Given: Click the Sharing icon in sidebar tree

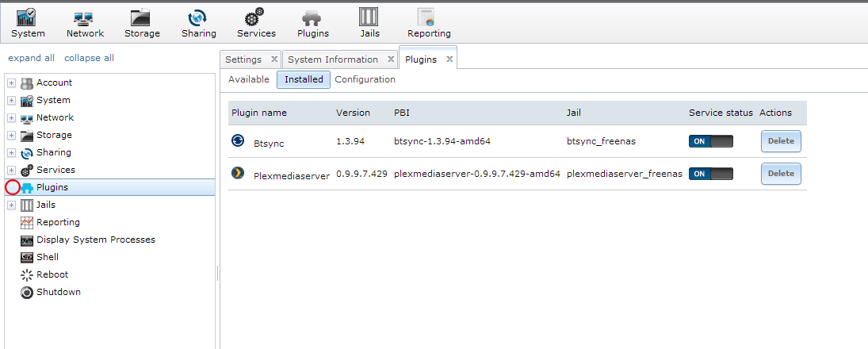Looking at the screenshot, I should [x=27, y=153].
